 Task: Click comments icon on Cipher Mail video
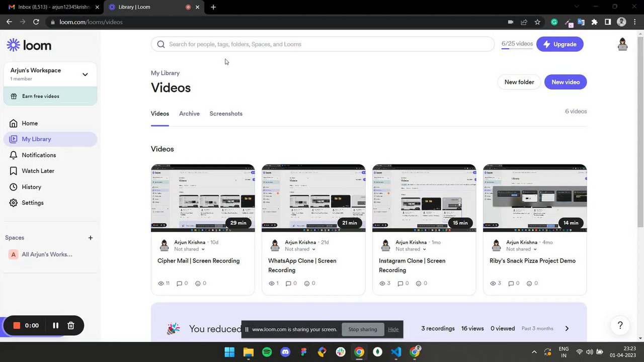point(179,284)
